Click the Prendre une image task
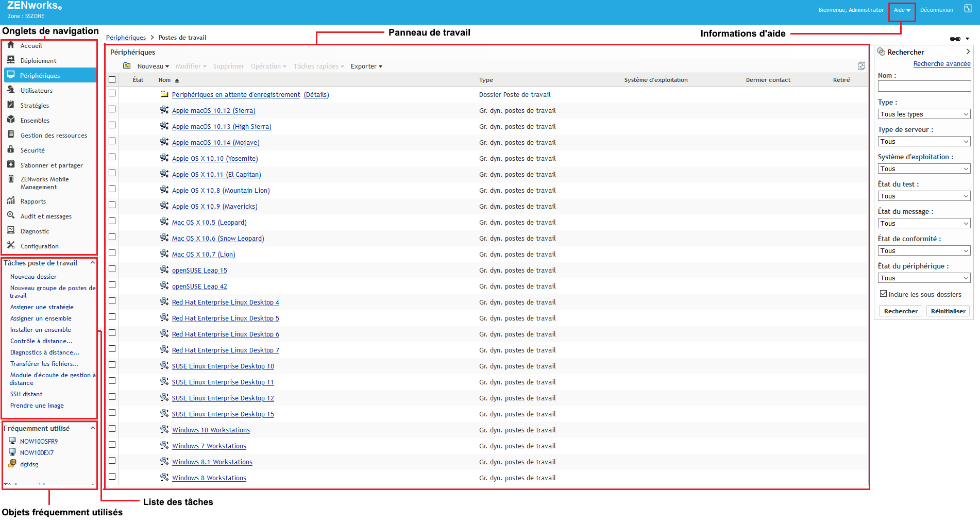980x522 pixels. [x=37, y=406]
